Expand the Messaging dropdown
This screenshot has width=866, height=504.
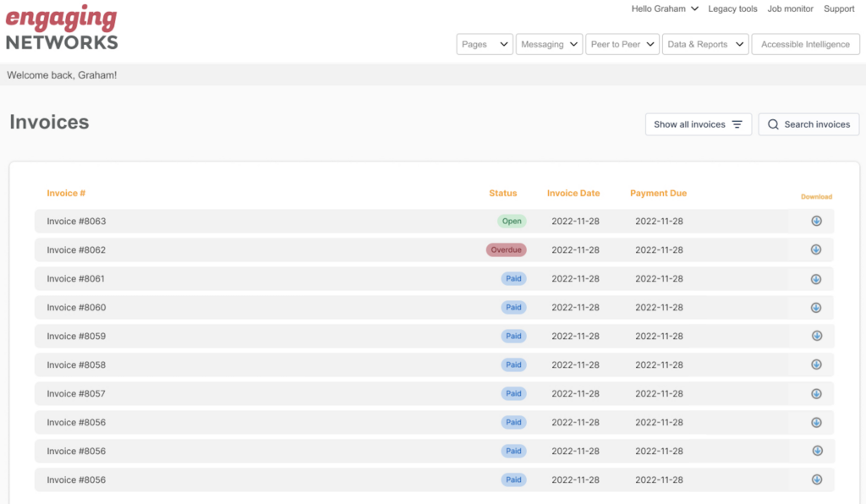[x=549, y=45]
